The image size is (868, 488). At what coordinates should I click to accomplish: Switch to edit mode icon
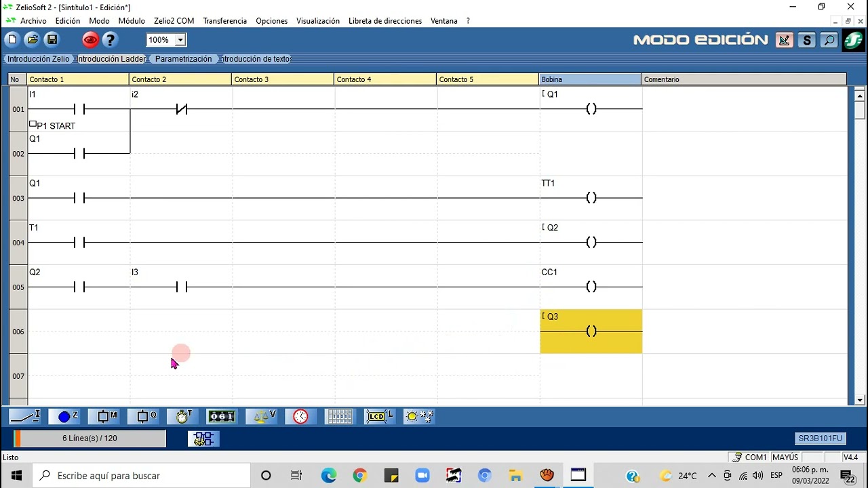tap(784, 40)
